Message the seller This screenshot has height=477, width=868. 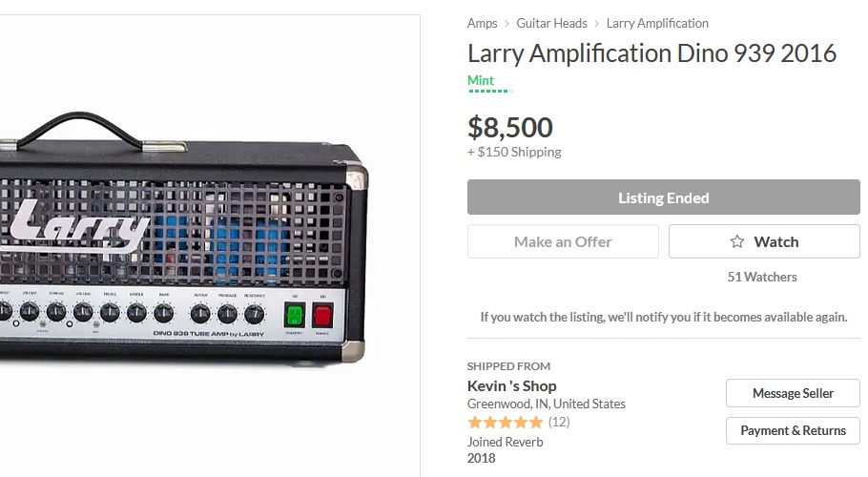point(793,393)
